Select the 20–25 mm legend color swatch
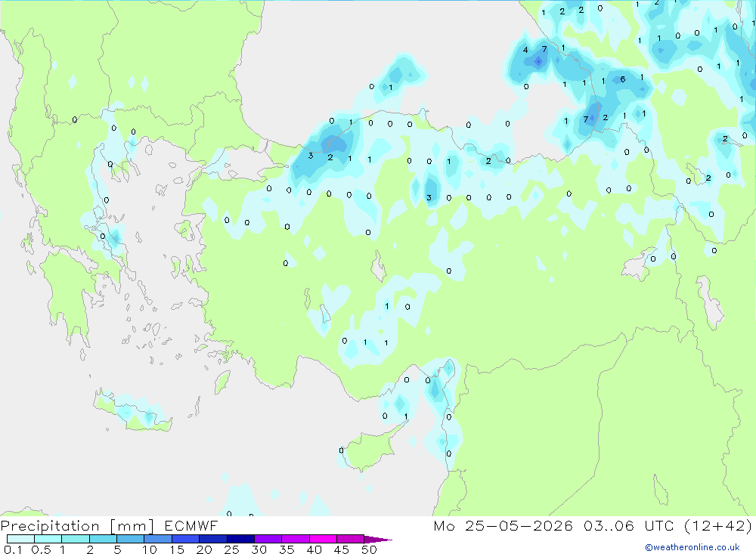This screenshot has width=756, height=554. pos(212,539)
